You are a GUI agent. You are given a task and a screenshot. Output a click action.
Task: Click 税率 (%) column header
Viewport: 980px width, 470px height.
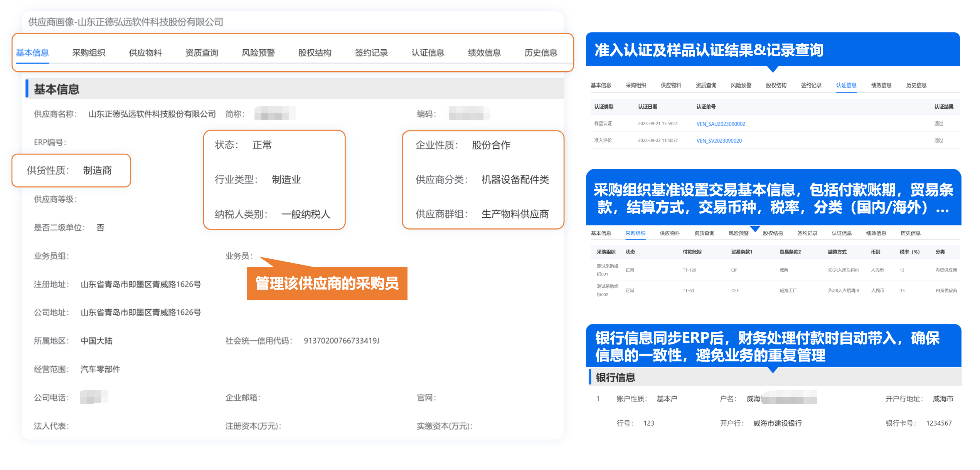[x=909, y=252]
